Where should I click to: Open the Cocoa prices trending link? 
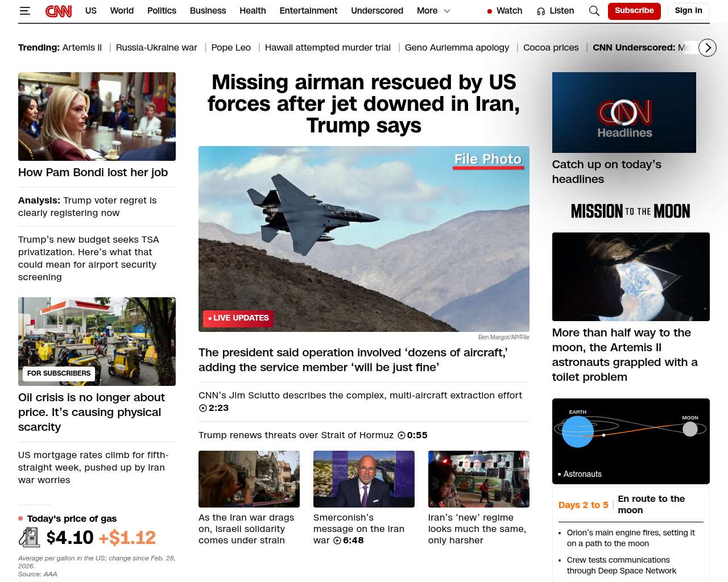(x=551, y=48)
